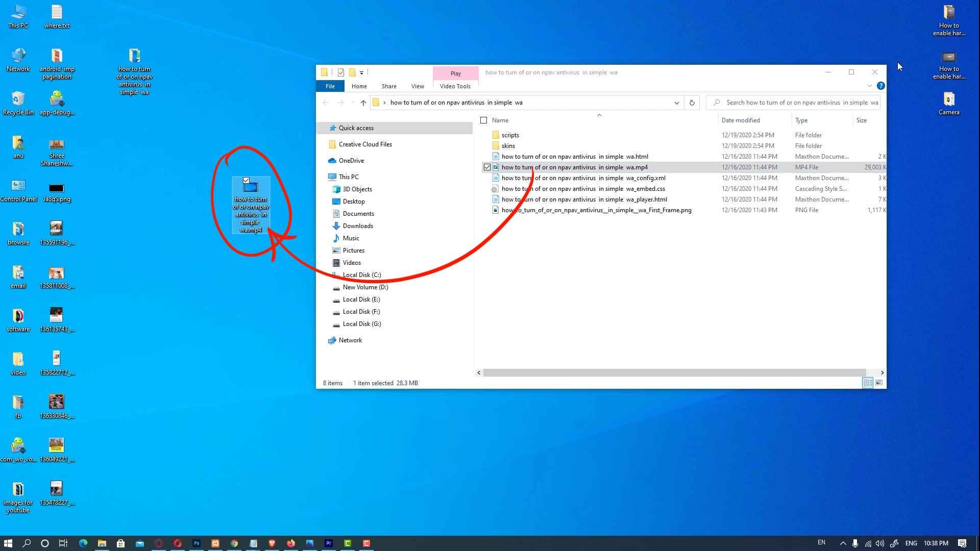Open the Share ribbon tab
This screenshot has height=551, width=980.
click(389, 86)
